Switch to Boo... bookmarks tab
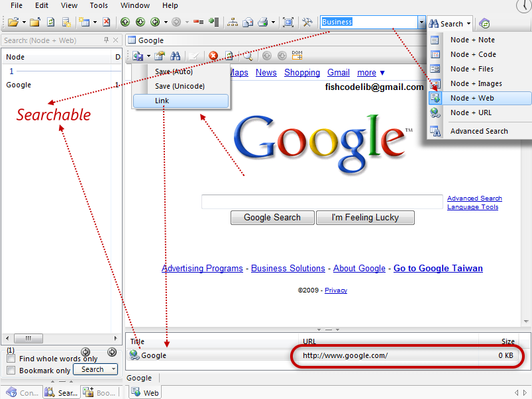 tap(100, 392)
